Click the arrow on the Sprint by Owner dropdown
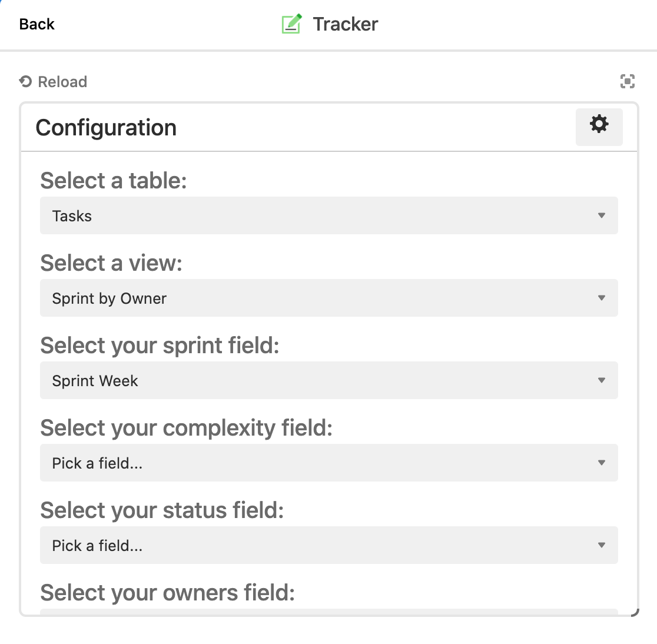The image size is (657, 644). [601, 298]
